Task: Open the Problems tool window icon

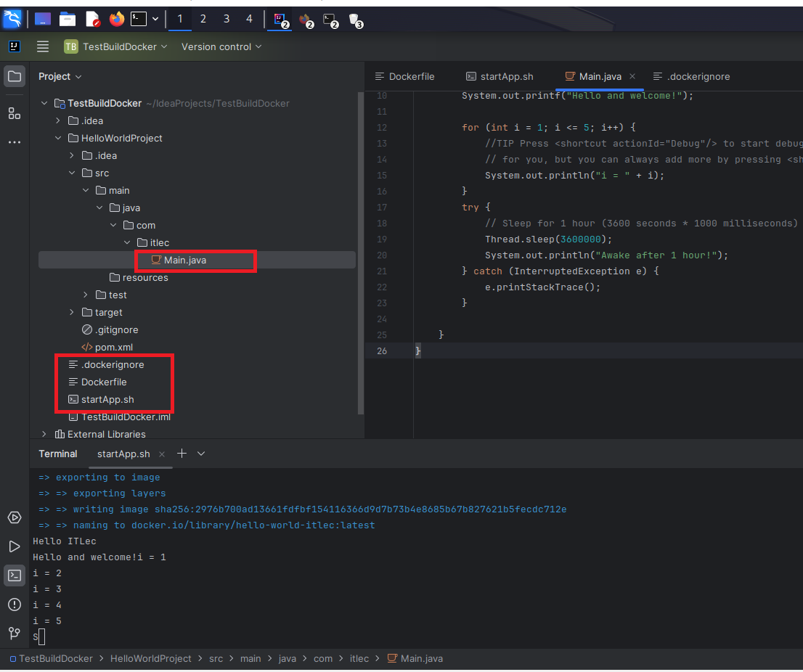Action: click(15, 605)
